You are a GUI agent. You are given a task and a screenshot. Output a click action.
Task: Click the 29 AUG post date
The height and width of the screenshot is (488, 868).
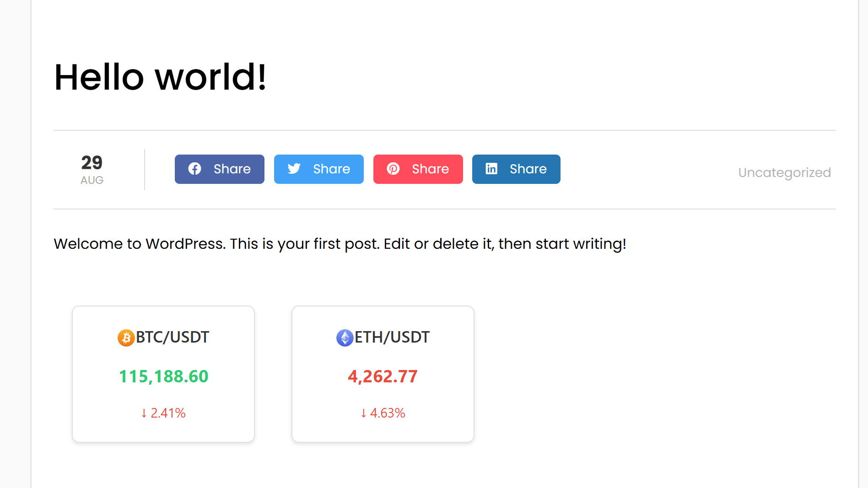pos(92,169)
